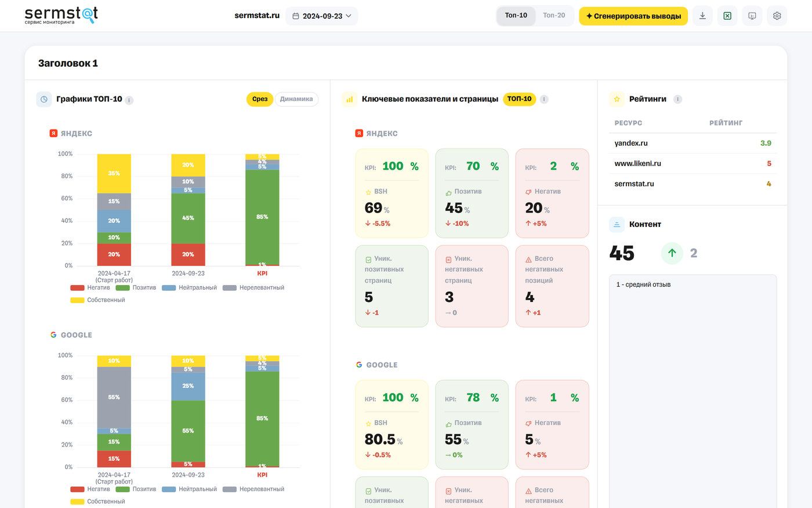812x508 pixels.
Task: Show info tooltip for Рейтинги
Action: [677, 99]
